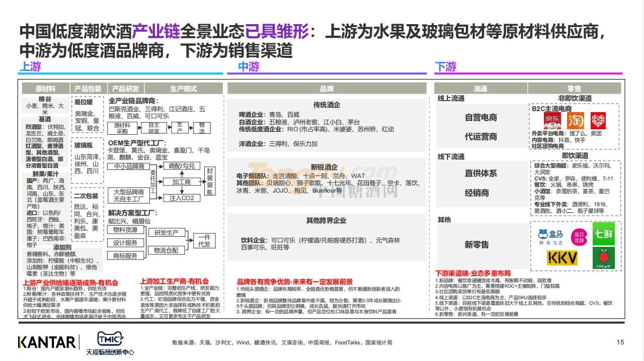Viewport: 644px width, 361px height.
Task: Click the 玻璃瓶 packaging heading
Action: click(x=84, y=145)
